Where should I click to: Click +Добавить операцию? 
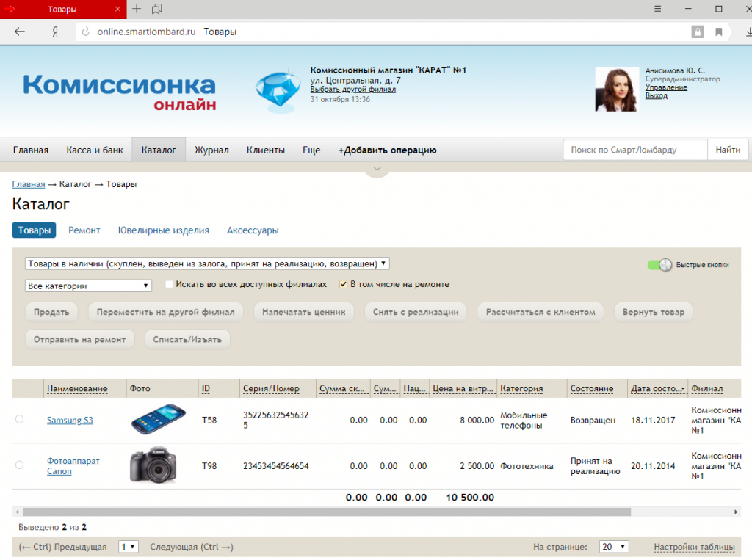coord(388,150)
